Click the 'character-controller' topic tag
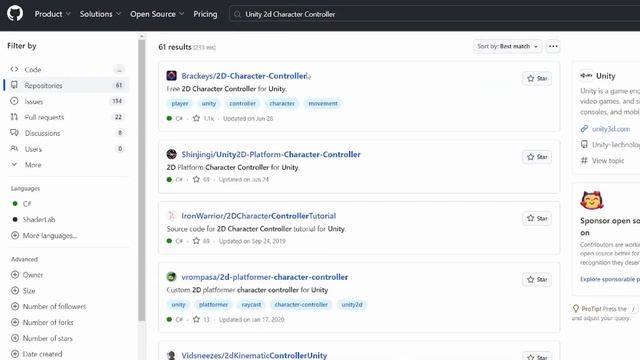 point(301,304)
